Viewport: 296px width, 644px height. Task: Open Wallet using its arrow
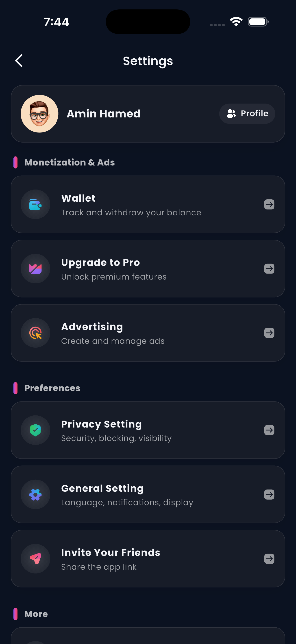coord(269,205)
